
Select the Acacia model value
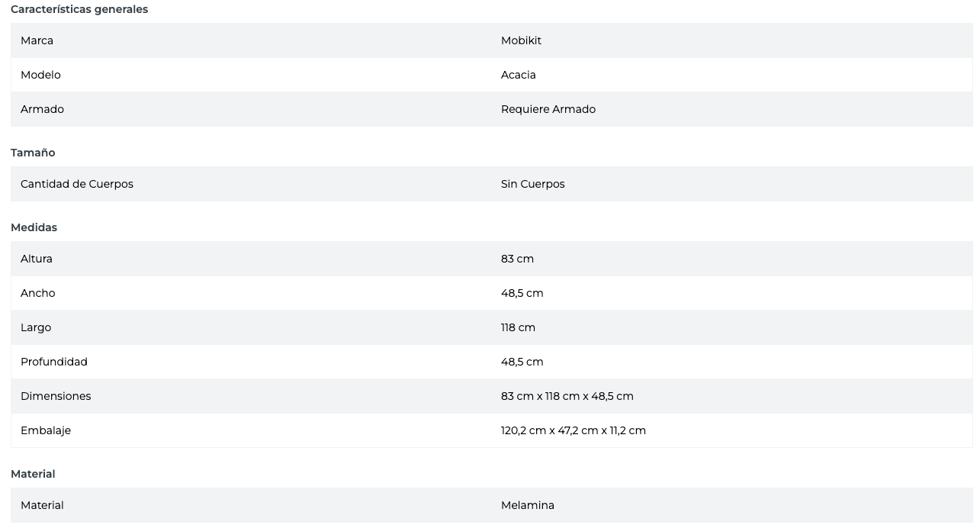(519, 75)
